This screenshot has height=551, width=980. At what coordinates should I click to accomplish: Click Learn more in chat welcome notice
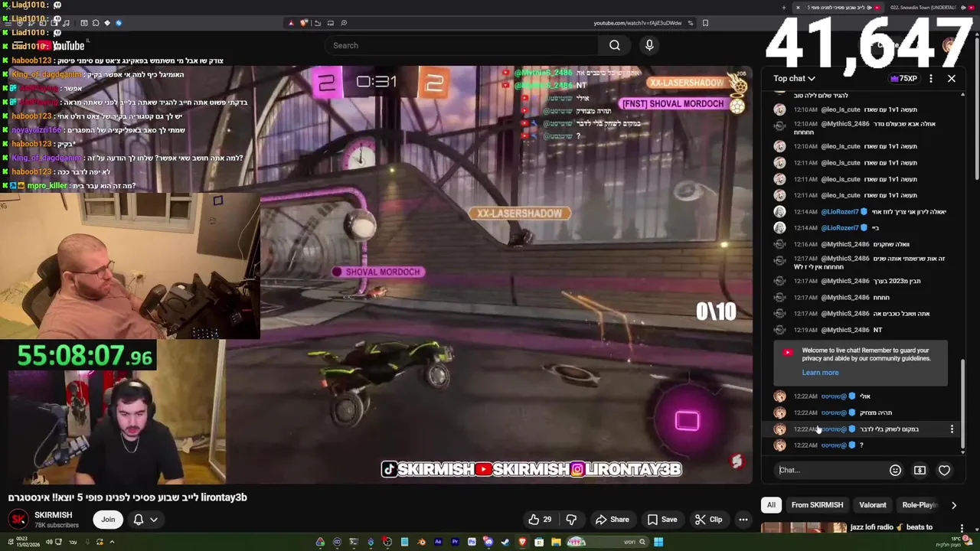pos(820,373)
